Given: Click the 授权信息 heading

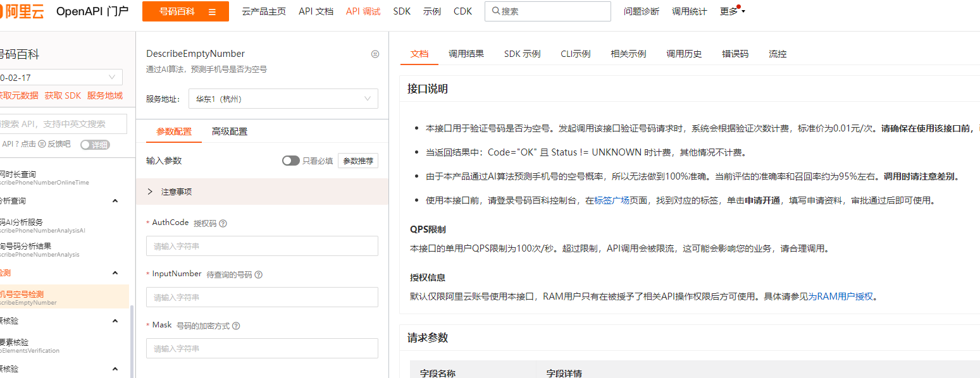Looking at the screenshot, I should click(428, 277).
